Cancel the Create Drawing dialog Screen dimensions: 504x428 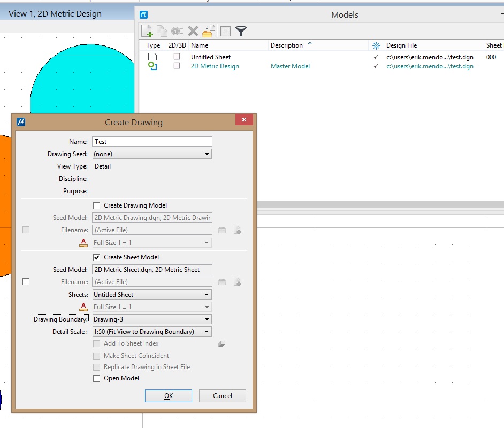(x=222, y=396)
